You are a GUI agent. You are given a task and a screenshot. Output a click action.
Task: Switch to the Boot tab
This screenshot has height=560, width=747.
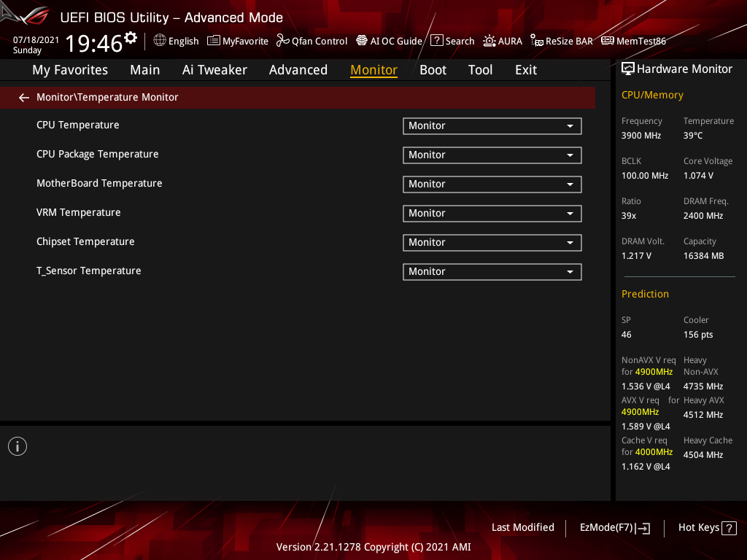tap(433, 69)
